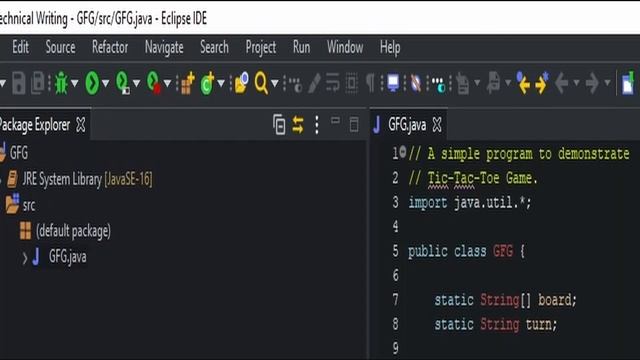Toggle Word Wrap in toolbar
Viewport: 640px width, 360px height.
(333, 83)
